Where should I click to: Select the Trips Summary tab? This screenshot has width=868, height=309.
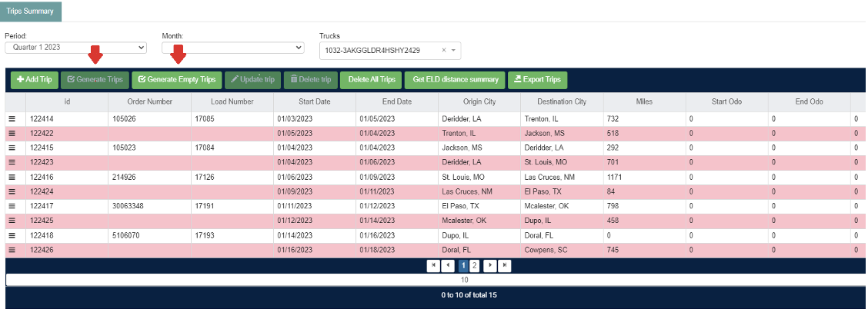(x=31, y=11)
